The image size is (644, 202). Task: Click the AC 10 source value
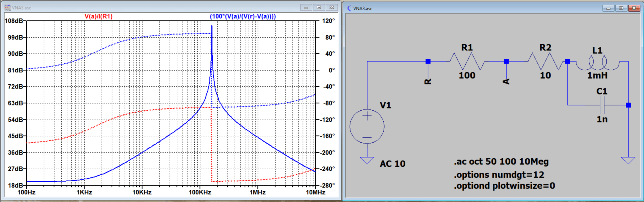click(393, 164)
